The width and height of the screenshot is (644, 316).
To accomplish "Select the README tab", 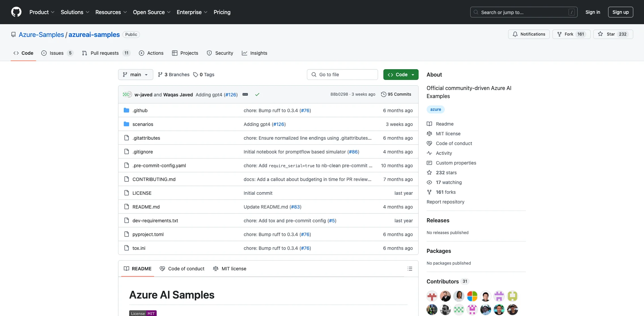I will click(x=138, y=269).
